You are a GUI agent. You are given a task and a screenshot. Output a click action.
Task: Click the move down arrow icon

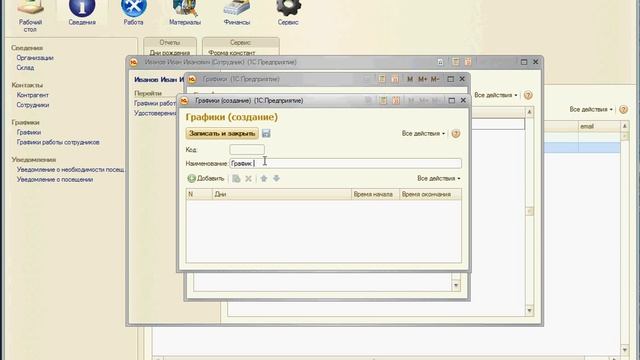point(276,178)
